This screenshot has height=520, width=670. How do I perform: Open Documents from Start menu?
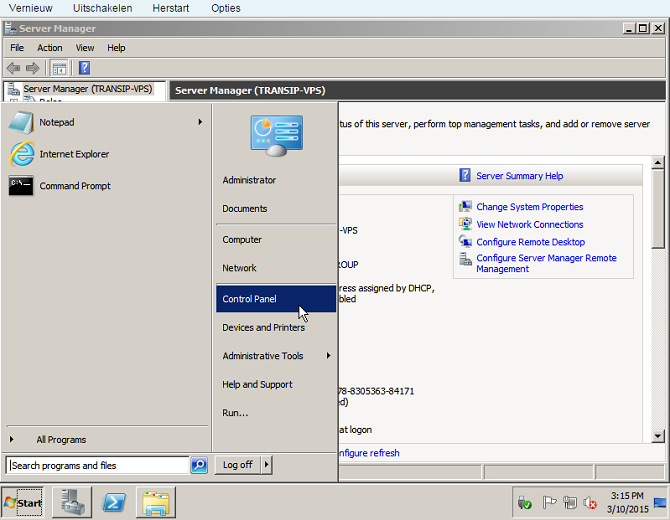(276, 209)
